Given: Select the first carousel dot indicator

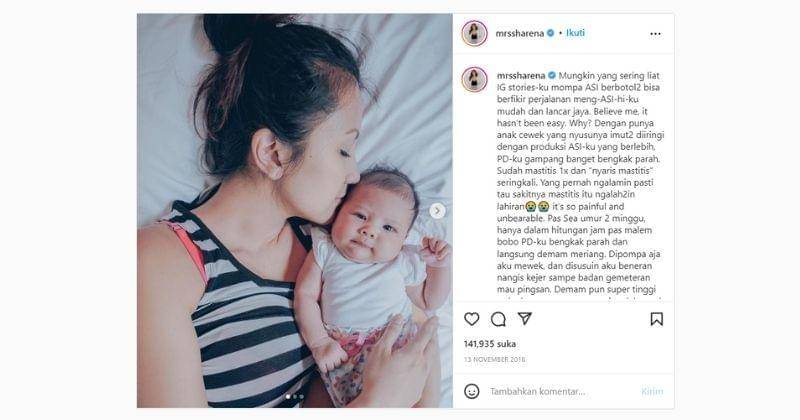Looking at the screenshot, I should pyautogui.click(x=288, y=397).
